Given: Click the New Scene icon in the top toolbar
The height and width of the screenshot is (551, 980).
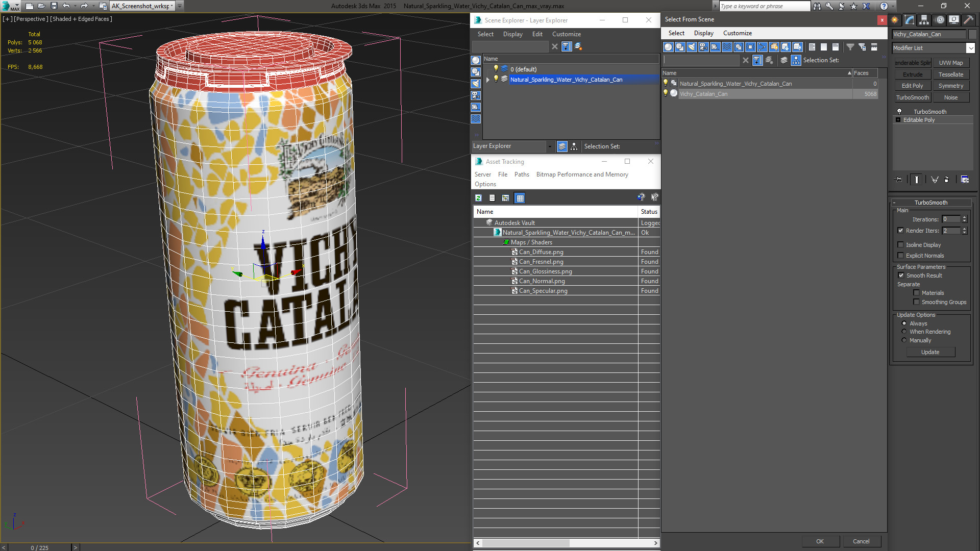Looking at the screenshot, I should 29,6.
